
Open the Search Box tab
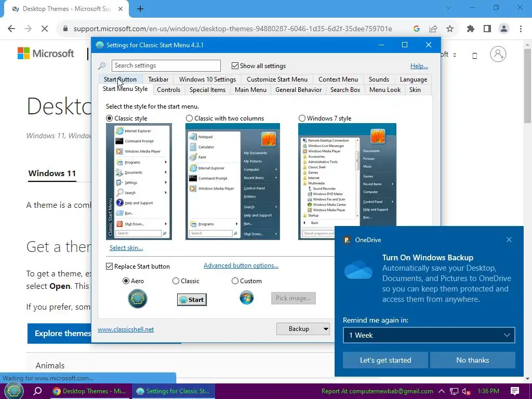click(345, 90)
